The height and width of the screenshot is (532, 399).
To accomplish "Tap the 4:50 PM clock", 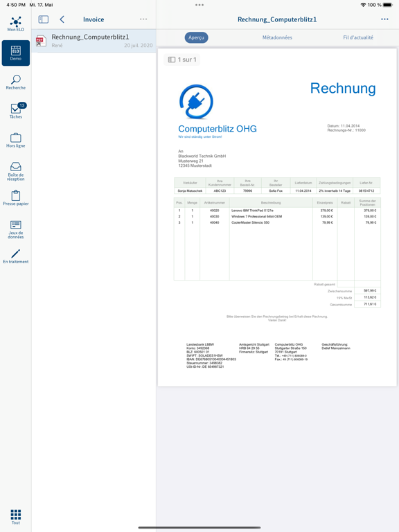I will (x=16, y=5).
